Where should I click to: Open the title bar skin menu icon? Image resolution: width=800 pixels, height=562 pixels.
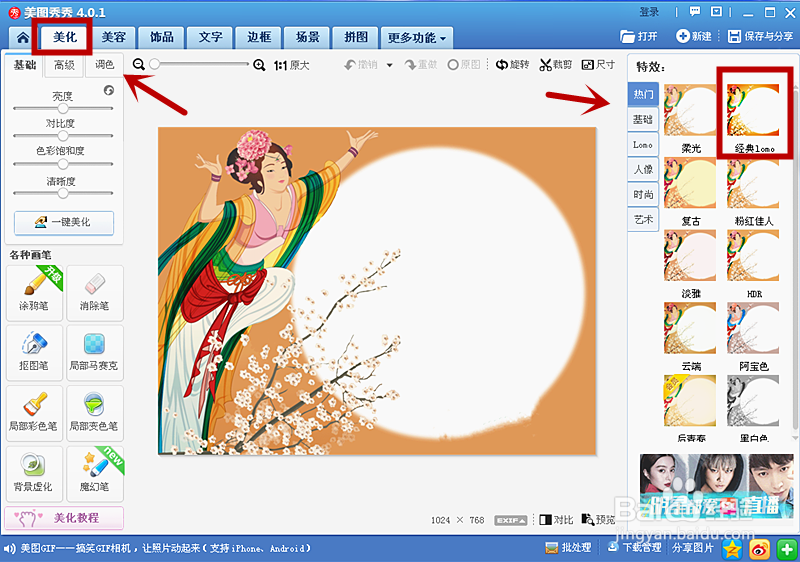pos(716,12)
